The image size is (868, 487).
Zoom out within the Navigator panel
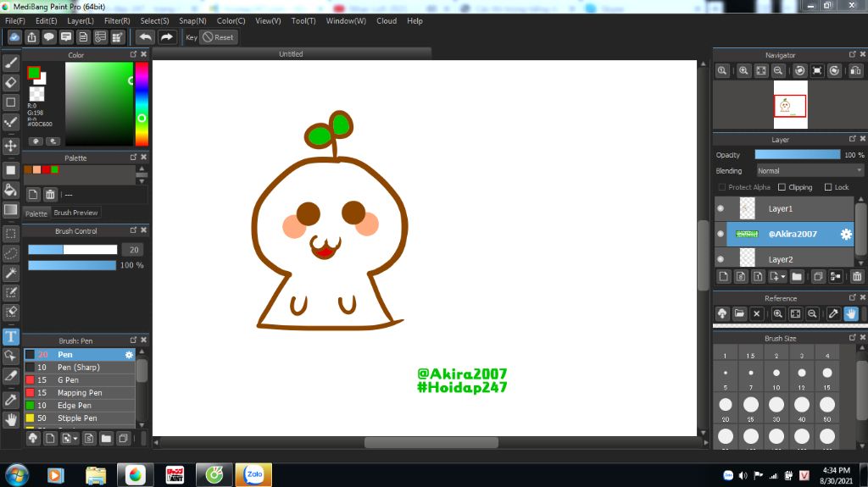click(x=778, y=71)
